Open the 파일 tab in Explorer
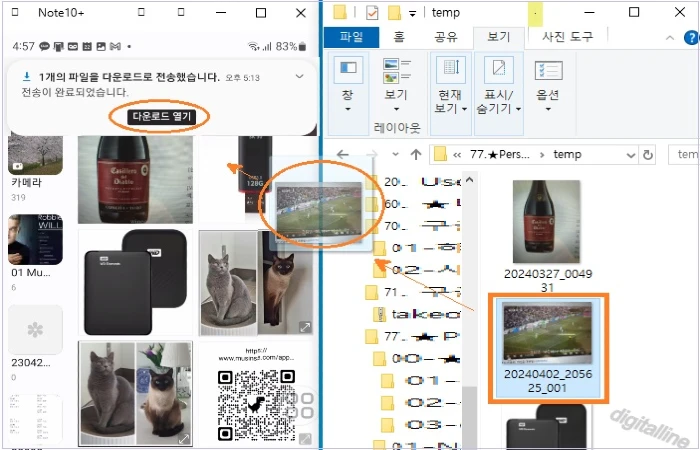This screenshot has width=700, height=450. click(x=351, y=37)
